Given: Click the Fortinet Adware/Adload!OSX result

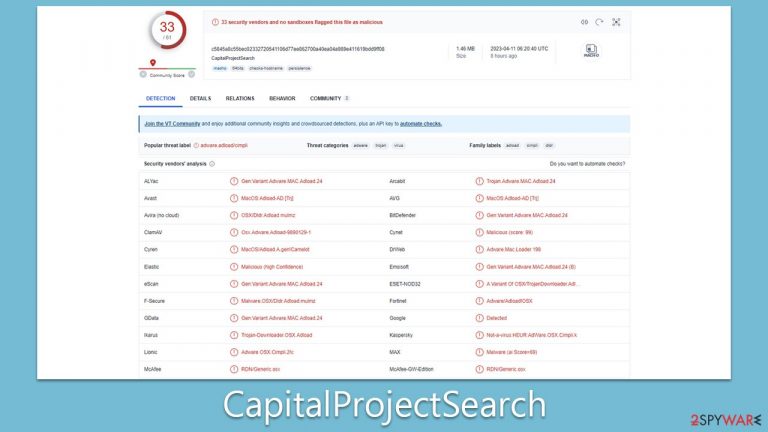Looking at the screenshot, I should click(x=509, y=301).
